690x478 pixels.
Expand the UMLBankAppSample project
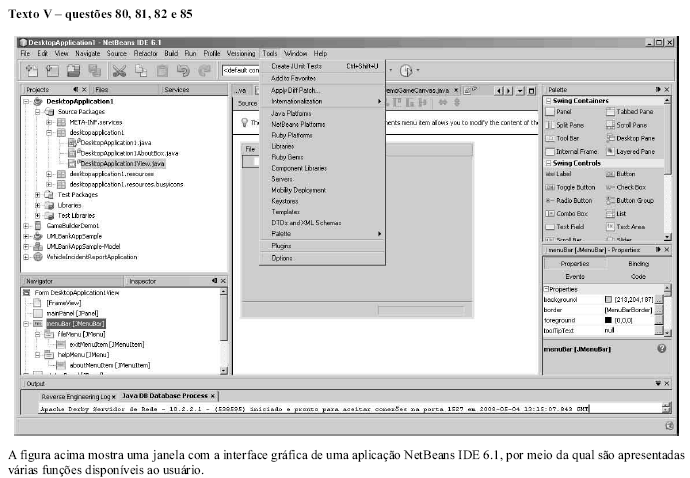(26, 236)
